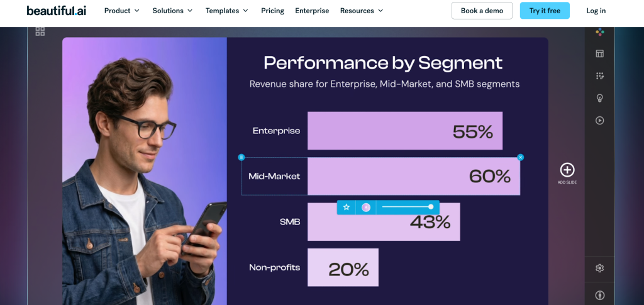
Task: Click the layout panel icon in sidebar
Action: pos(599,54)
